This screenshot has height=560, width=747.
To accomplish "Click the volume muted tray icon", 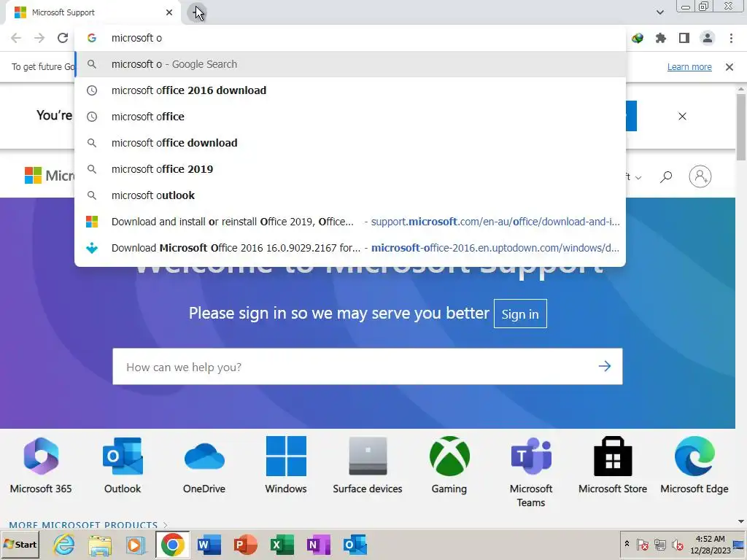I will click(x=677, y=544).
